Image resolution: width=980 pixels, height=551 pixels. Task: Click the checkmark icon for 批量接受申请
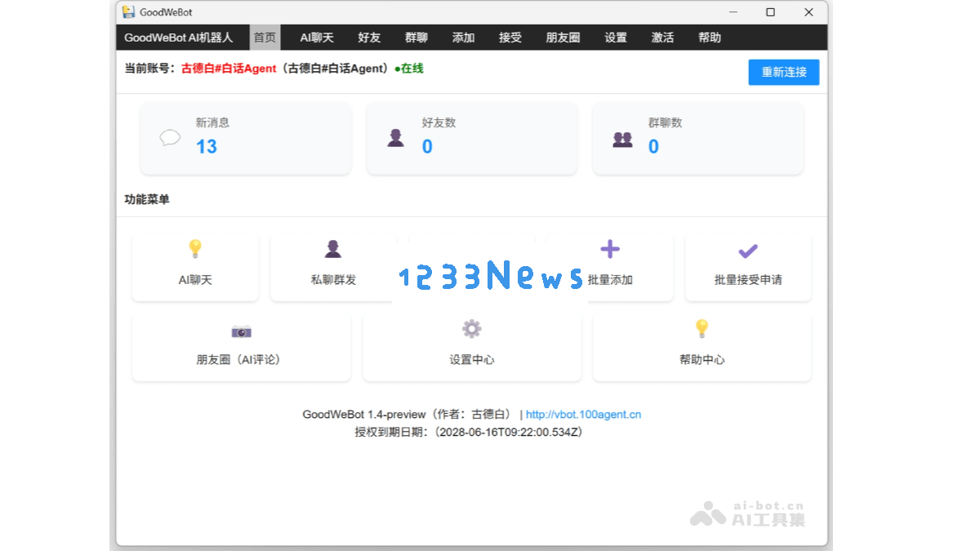click(x=748, y=251)
